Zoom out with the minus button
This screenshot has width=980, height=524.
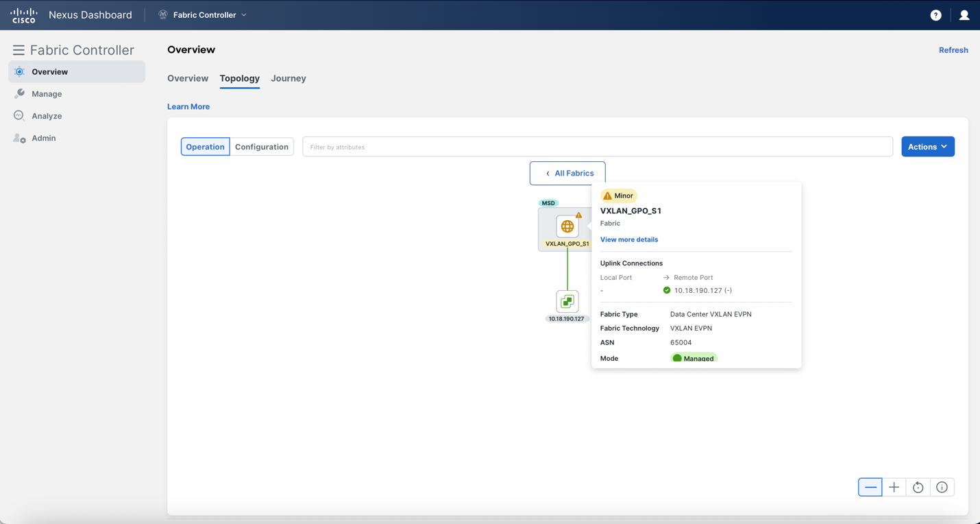click(x=870, y=487)
